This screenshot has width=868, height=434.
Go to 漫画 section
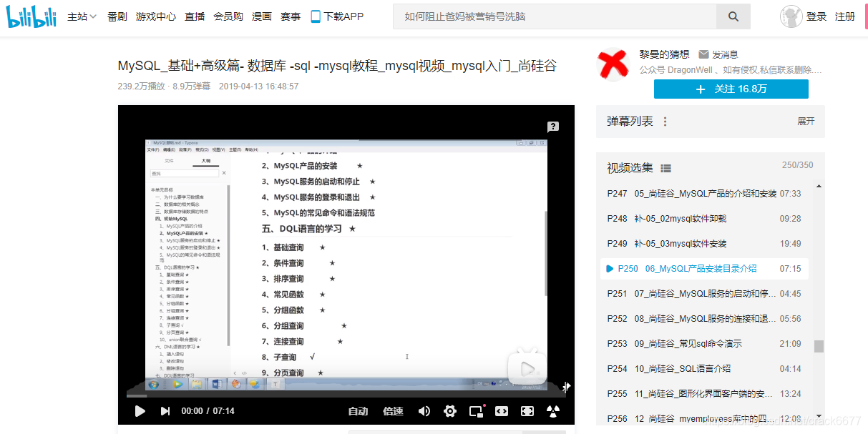(x=262, y=16)
